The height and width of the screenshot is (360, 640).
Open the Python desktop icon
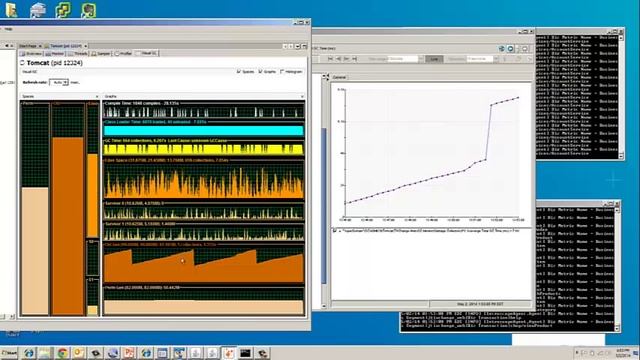[63, 10]
